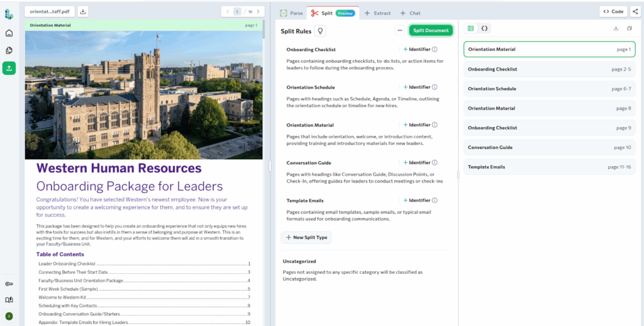Switch results to JSON braces view
Image resolution: width=644 pixels, height=326 pixels.
(484, 28)
